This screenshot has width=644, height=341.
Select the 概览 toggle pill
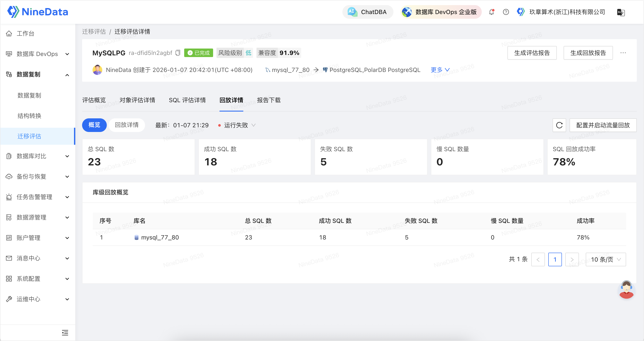[94, 125]
